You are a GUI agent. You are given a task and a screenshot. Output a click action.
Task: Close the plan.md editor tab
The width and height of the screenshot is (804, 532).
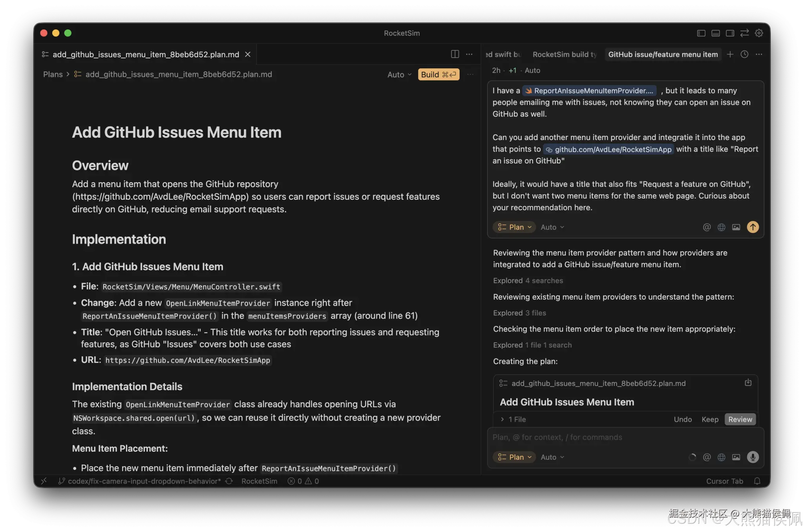click(248, 55)
